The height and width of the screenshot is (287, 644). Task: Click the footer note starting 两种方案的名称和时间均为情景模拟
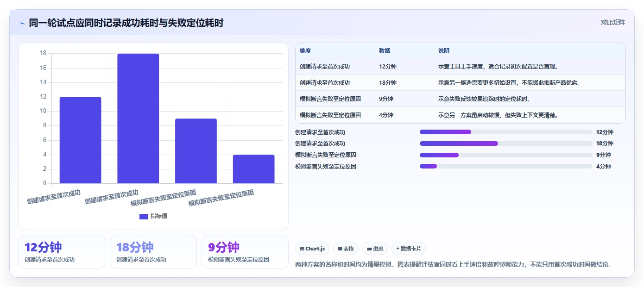(x=454, y=265)
